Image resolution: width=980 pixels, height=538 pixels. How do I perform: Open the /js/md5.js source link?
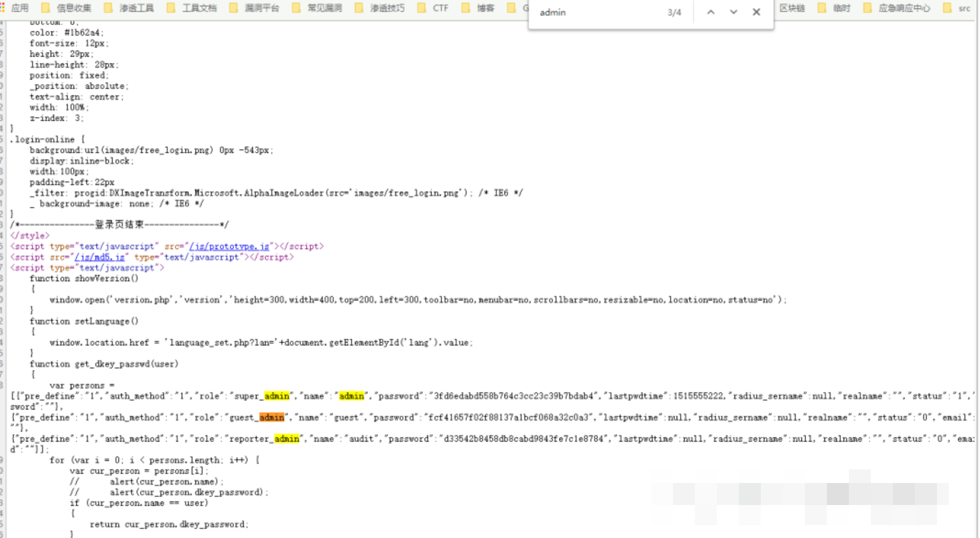coord(99,257)
